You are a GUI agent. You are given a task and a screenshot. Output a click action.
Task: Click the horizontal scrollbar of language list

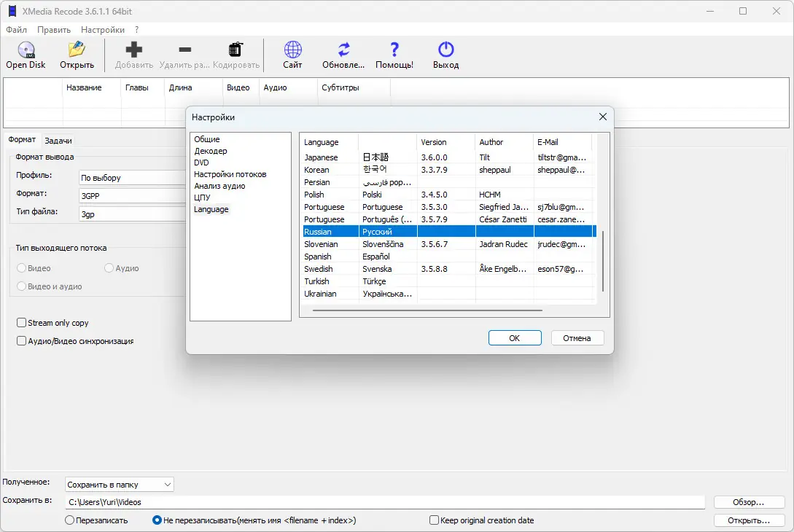427,310
